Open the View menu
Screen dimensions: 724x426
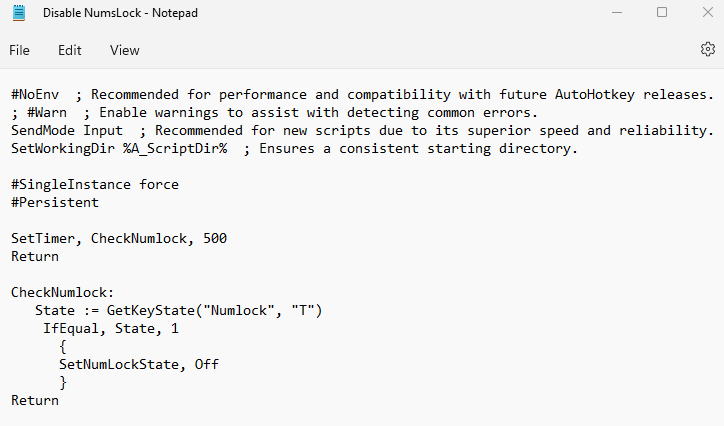125,50
